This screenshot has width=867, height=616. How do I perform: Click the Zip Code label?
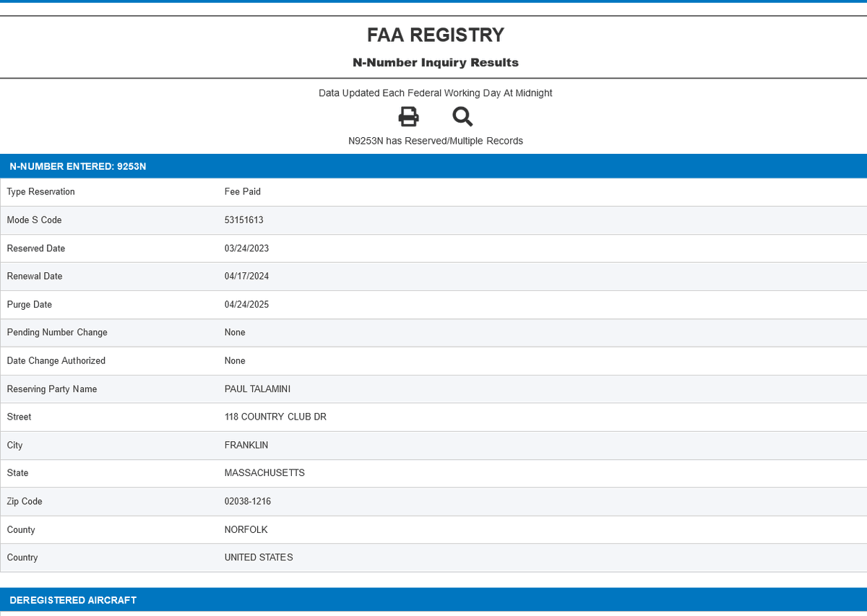25,501
